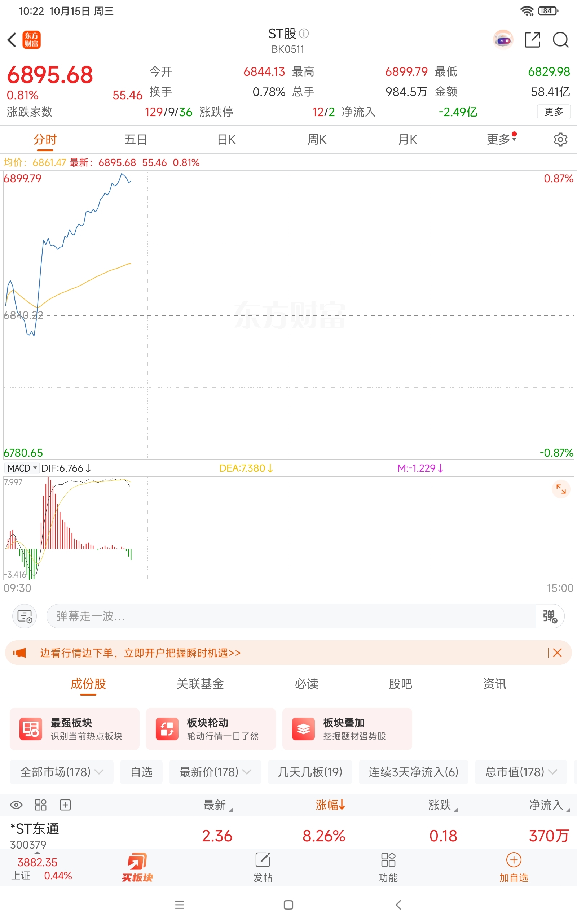Expand the MACD chart fullscreen icon
The image size is (577, 924).
click(560, 489)
